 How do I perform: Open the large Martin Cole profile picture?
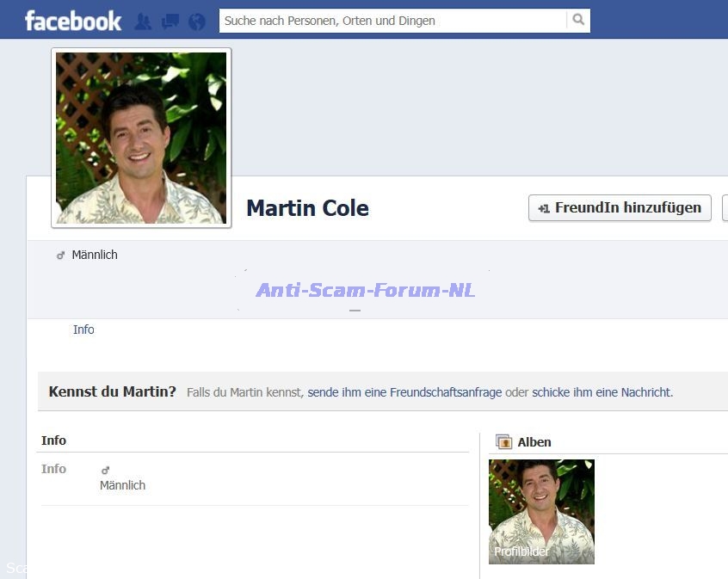(141, 138)
